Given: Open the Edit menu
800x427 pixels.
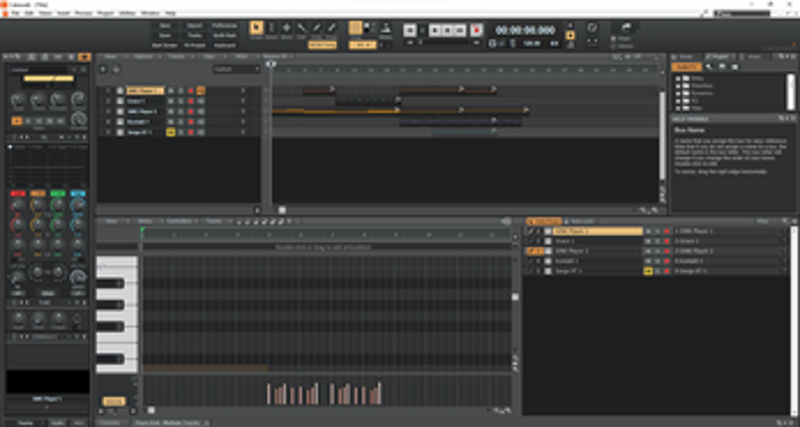Looking at the screenshot, I should click(x=30, y=13).
